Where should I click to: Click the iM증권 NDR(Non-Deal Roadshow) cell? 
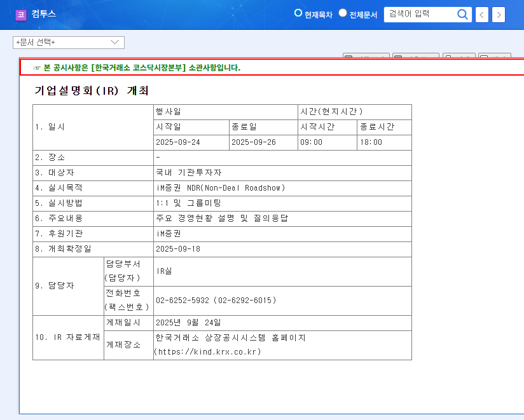(x=282, y=188)
